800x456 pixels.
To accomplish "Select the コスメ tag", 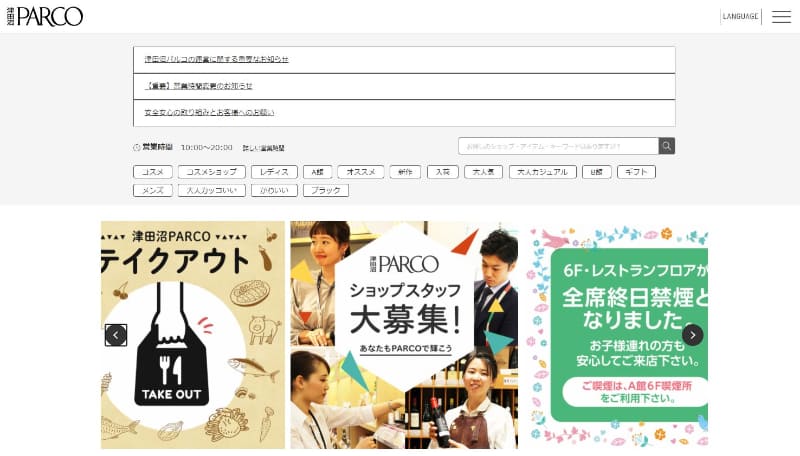I will (153, 172).
